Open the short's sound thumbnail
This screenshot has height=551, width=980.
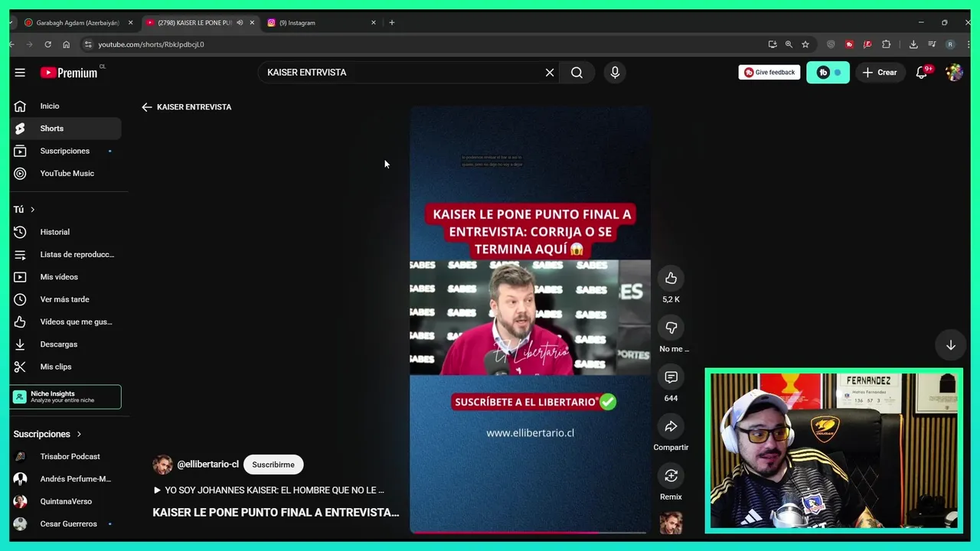tap(671, 523)
